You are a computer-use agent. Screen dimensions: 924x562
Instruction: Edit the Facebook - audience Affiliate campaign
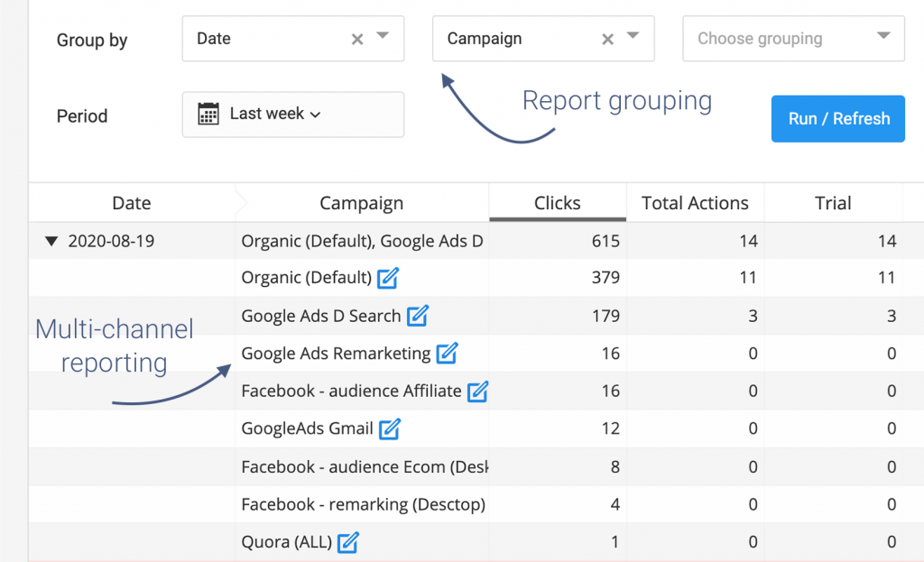(476, 392)
